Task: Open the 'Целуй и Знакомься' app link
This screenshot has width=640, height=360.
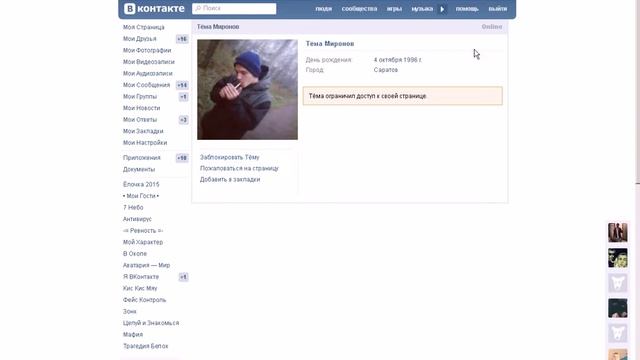Action: pyautogui.click(x=151, y=323)
